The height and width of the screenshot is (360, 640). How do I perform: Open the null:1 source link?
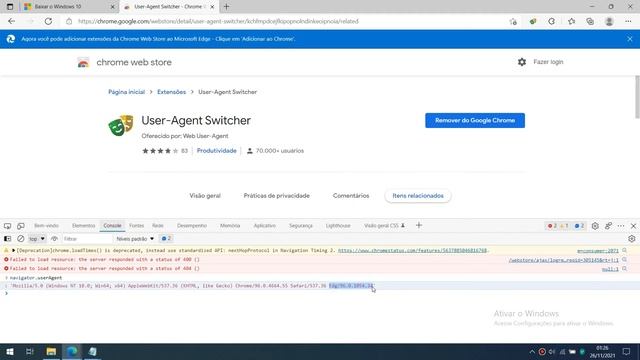click(x=610, y=269)
